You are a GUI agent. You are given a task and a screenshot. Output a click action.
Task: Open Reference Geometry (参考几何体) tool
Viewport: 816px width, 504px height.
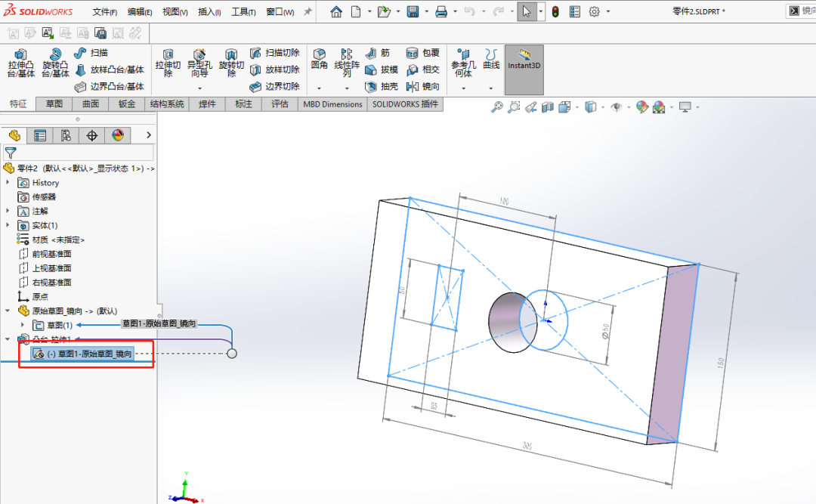point(463,63)
